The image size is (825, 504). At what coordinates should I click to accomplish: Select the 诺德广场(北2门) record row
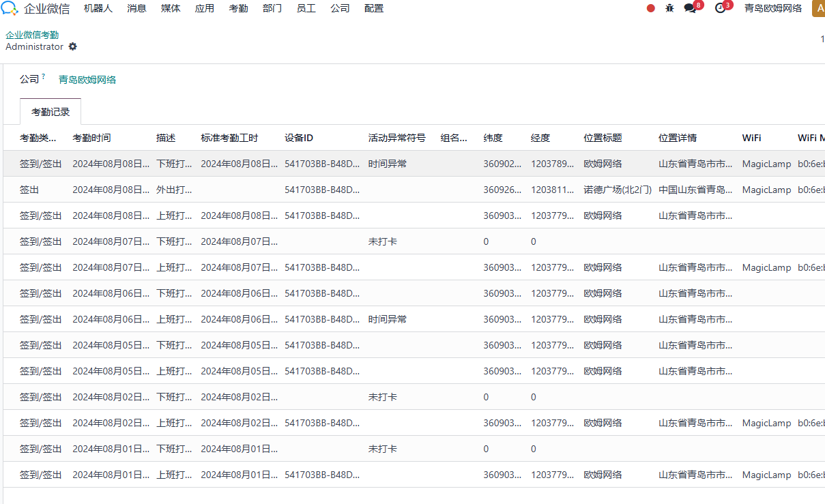[412, 190]
